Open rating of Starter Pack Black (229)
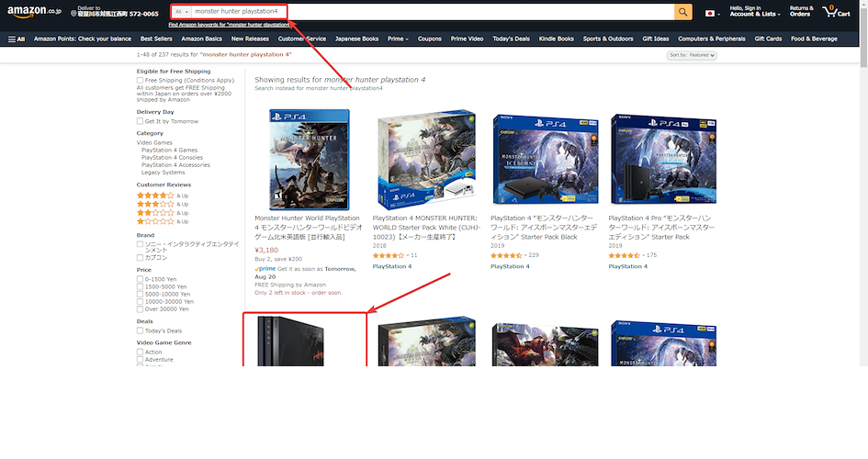The width and height of the screenshot is (868, 459). pyautogui.click(x=507, y=255)
